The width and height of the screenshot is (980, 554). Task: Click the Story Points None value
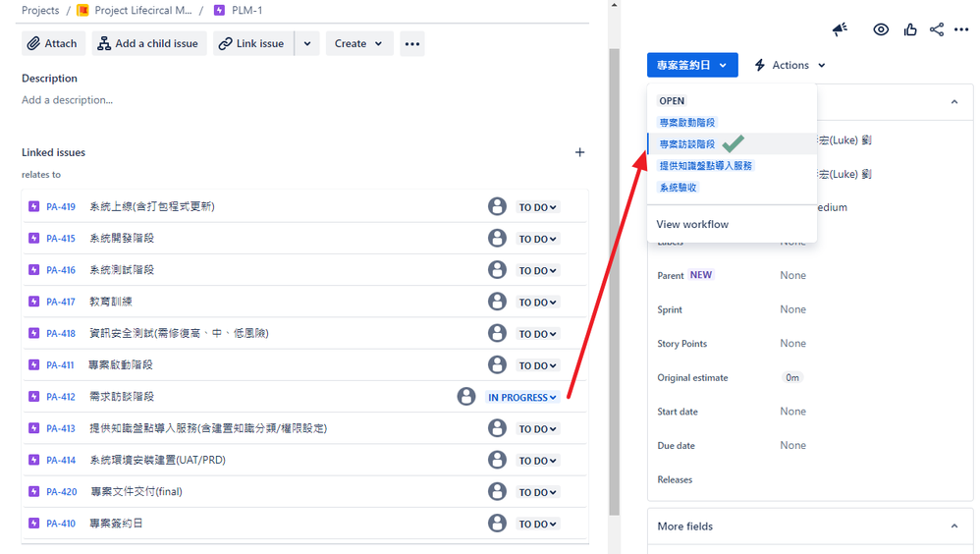coord(792,343)
